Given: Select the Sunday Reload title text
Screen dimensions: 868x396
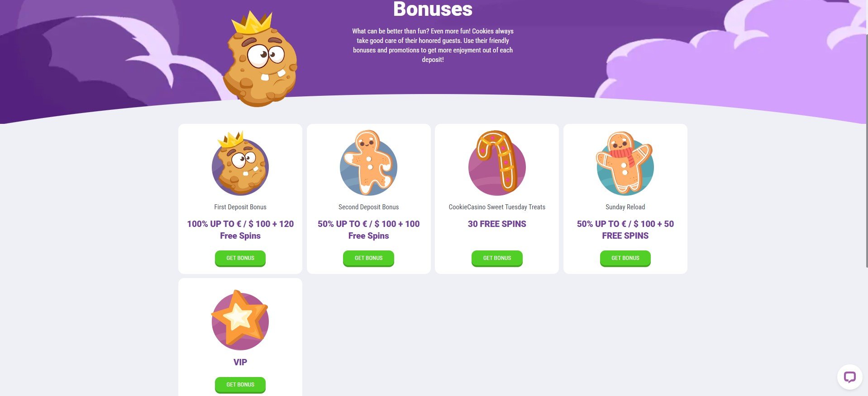Looking at the screenshot, I should pos(625,207).
